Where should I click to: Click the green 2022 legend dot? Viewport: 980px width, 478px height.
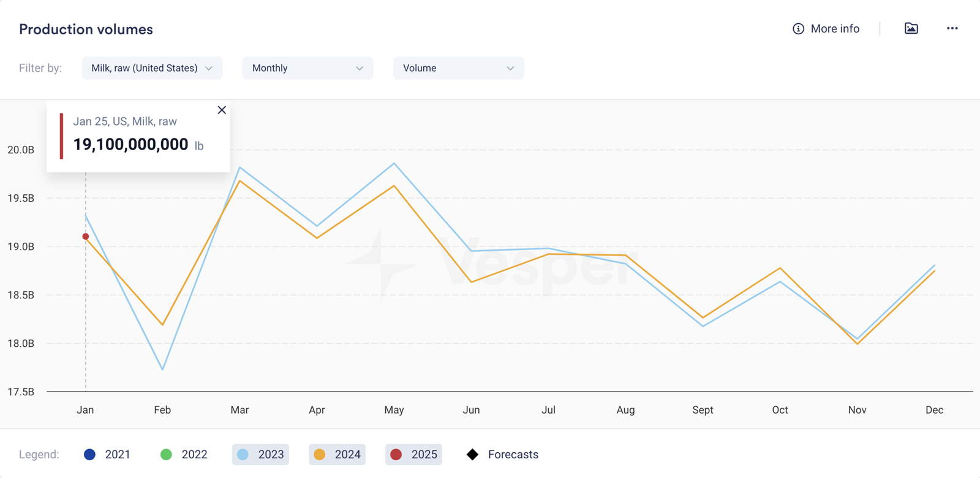pyautogui.click(x=166, y=455)
